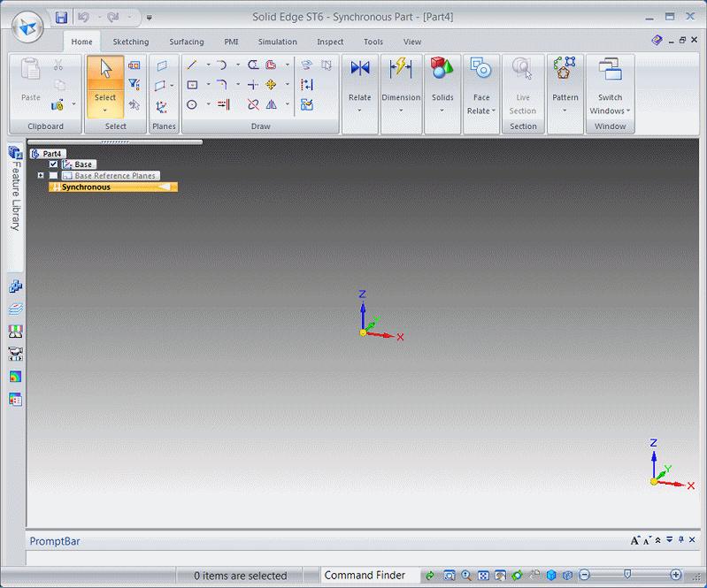Open the Line tool dropdown arrow

(208, 65)
